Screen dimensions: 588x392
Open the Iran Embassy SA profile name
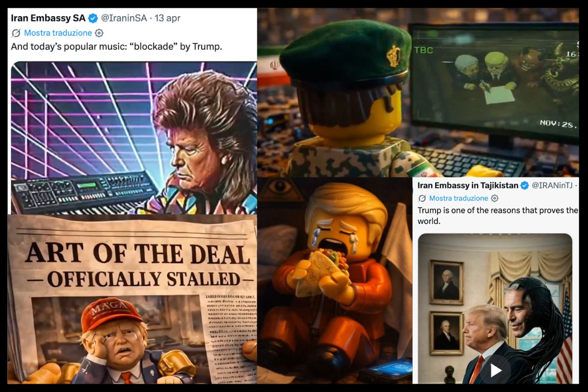tap(48, 19)
